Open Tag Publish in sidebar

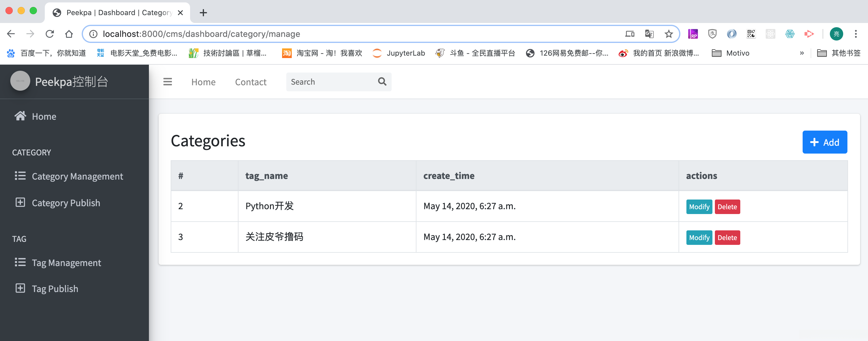[x=55, y=288]
